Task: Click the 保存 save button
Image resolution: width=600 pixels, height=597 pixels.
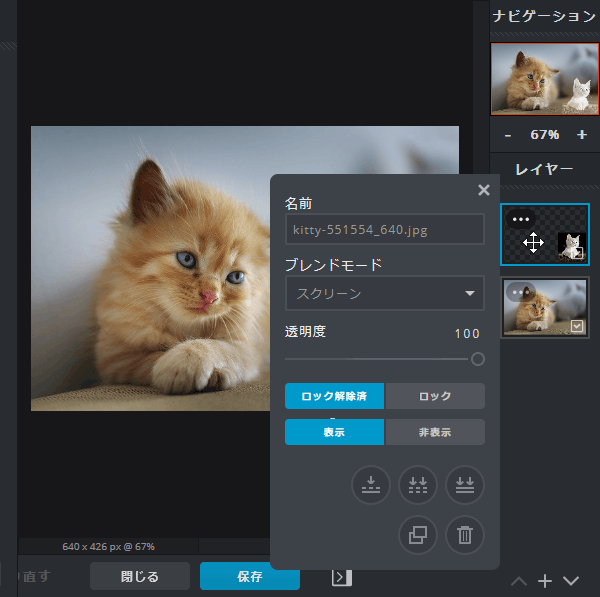Action: pos(249,576)
